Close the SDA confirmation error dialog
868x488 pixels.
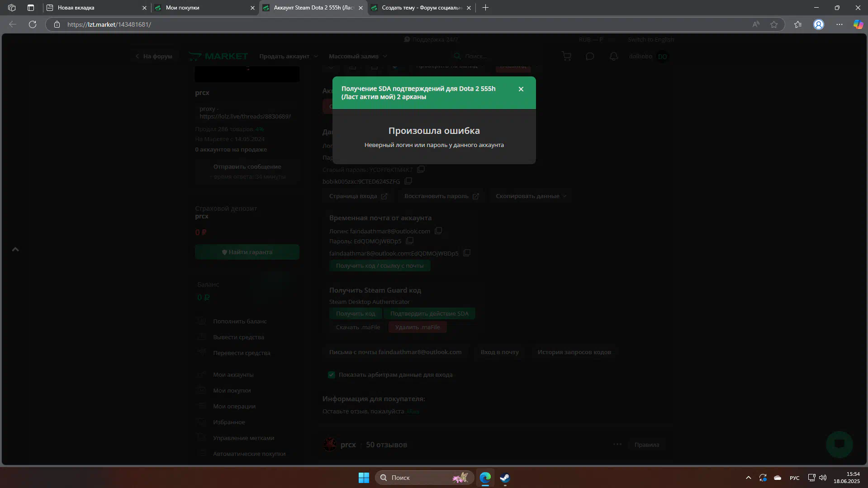click(521, 89)
